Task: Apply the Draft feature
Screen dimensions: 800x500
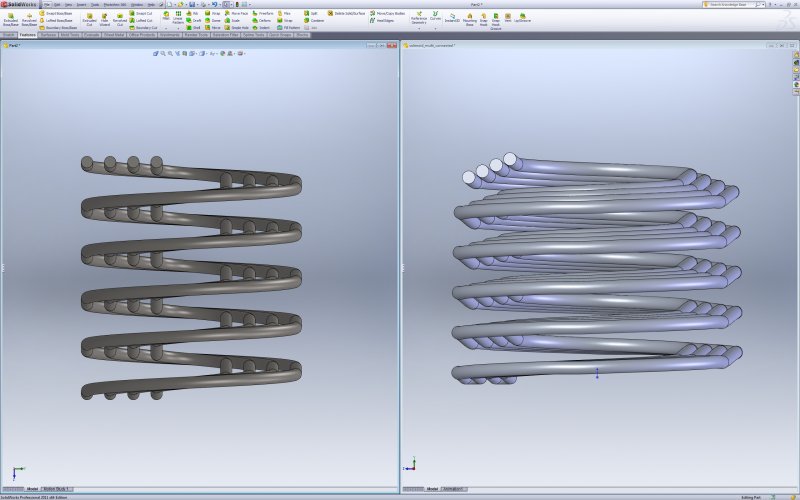Action: (x=193, y=20)
